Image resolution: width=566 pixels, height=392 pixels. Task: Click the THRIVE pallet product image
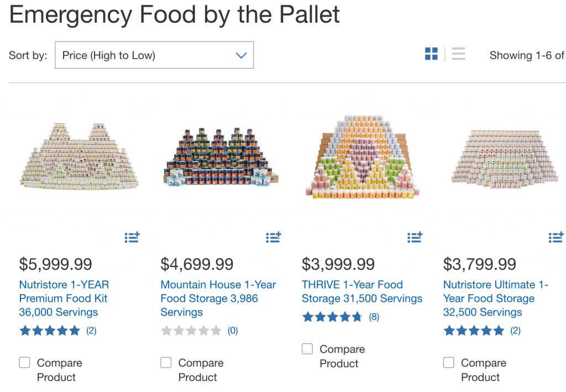tap(362, 158)
